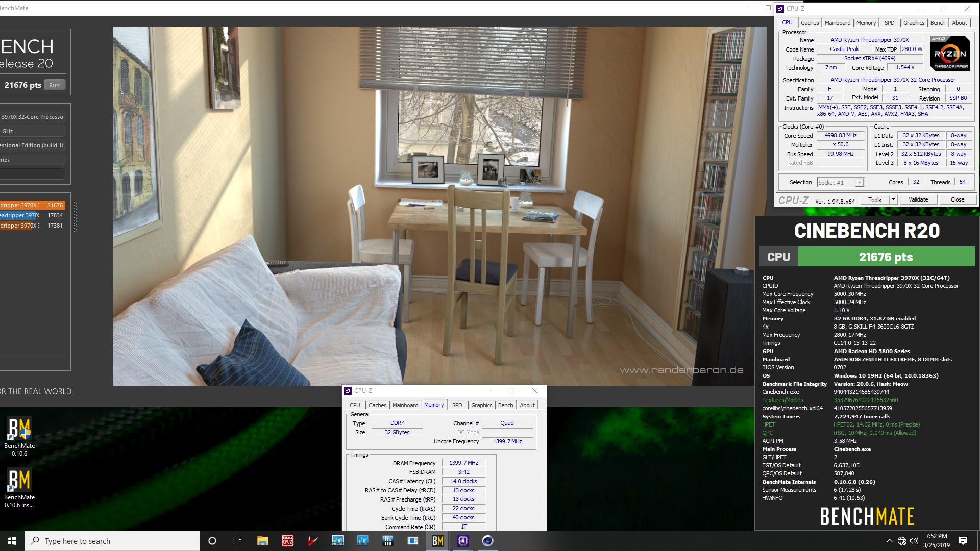
Task: Click the CAS# Latency 14.0 clocks value
Action: pos(463,482)
